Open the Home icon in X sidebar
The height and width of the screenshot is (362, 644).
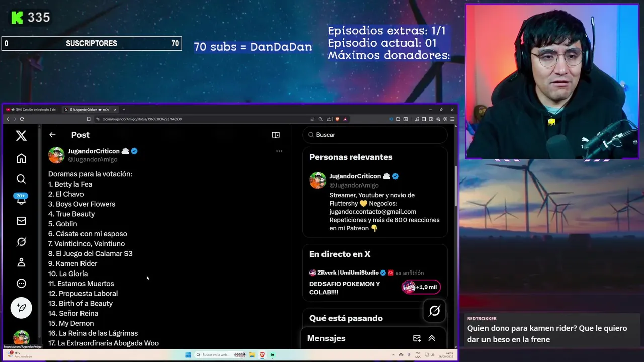pos(21,158)
